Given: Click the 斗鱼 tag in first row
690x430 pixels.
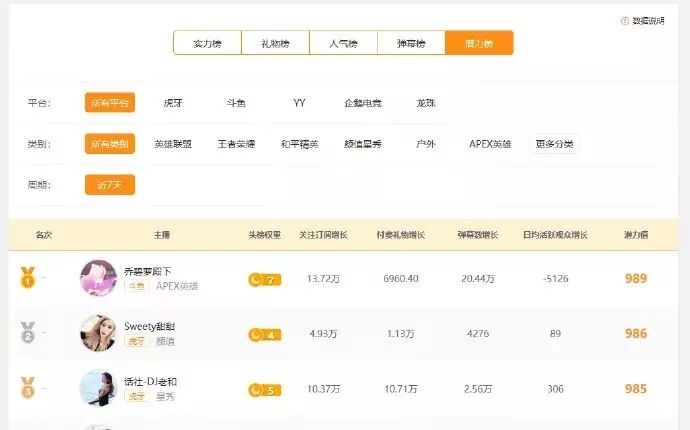Looking at the screenshot, I should pyautogui.click(x=136, y=287).
